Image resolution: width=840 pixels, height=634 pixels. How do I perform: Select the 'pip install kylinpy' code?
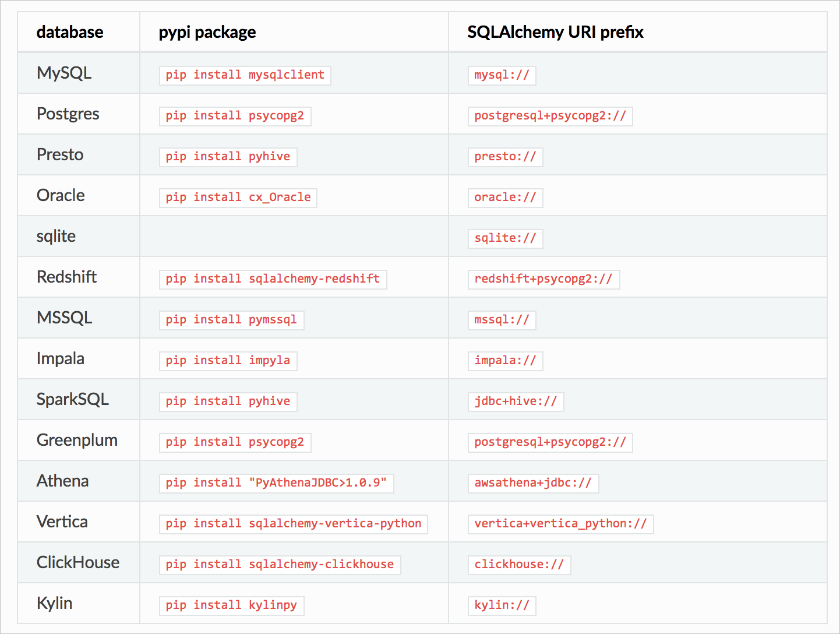click(x=231, y=605)
